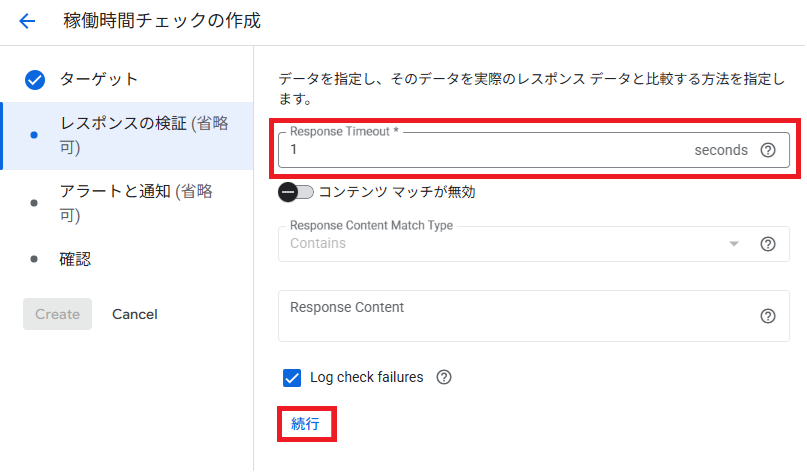Click the help icon beside Response Timeout

[768, 150]
